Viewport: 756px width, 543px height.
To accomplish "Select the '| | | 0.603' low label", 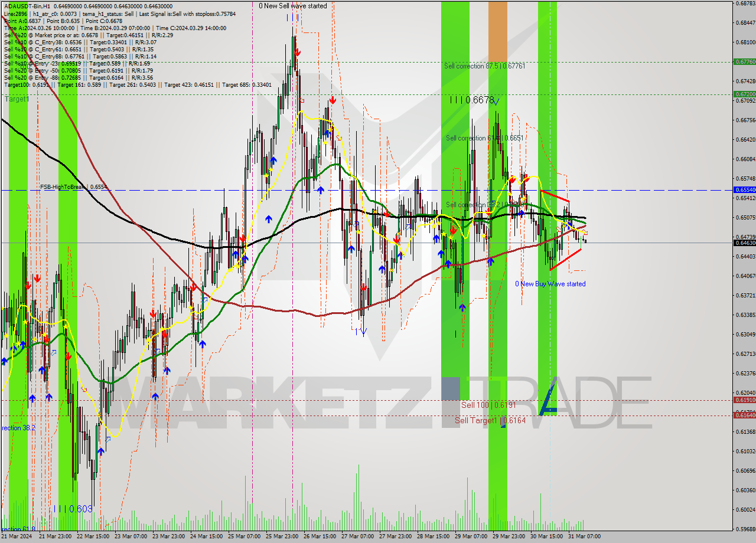I will click(73, 508).
